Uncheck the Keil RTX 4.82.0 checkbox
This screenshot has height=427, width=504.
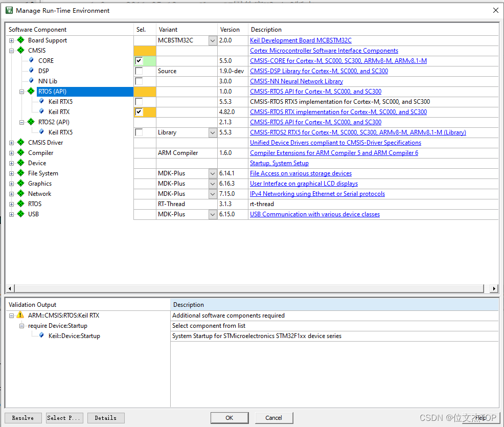click(139, 112)
